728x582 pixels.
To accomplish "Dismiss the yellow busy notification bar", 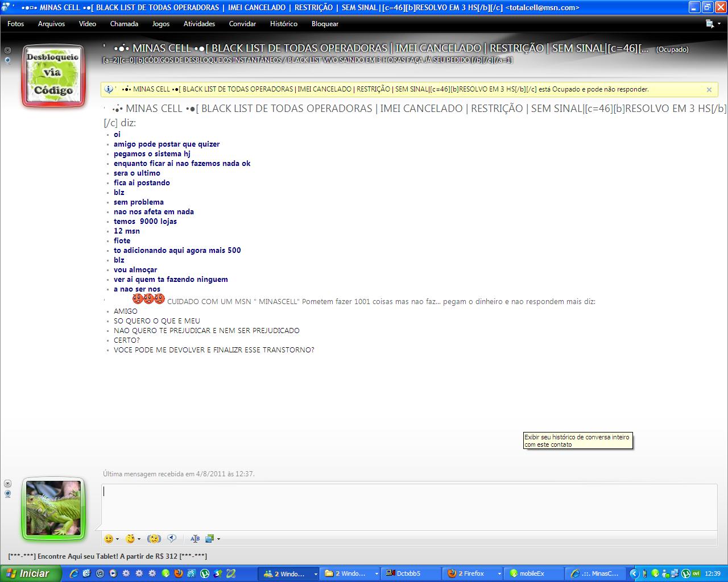I will click(x=709, y=89).
